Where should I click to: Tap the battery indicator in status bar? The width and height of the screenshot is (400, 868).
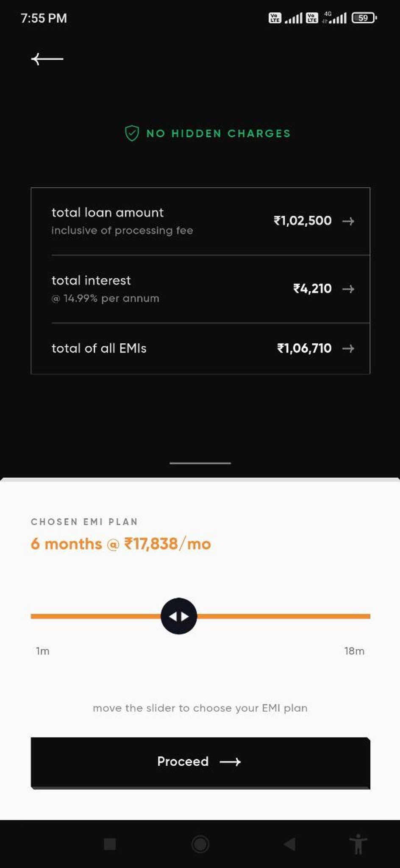pos(364,18)
